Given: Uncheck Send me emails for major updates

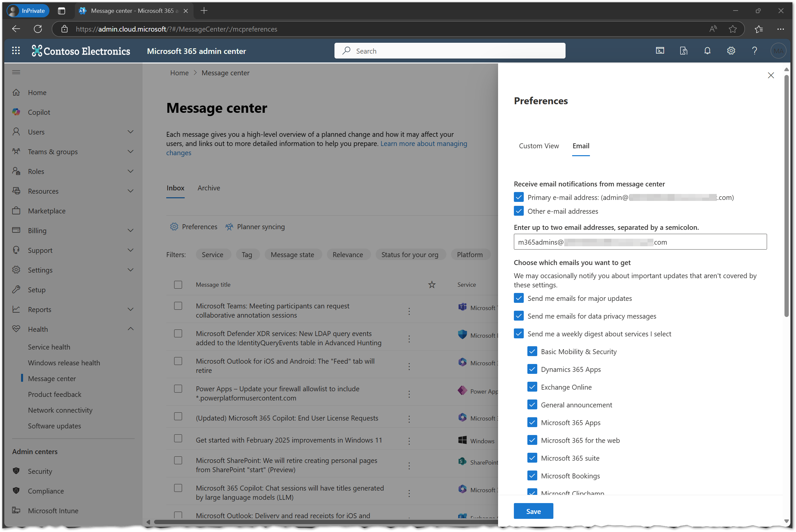Looking at the screenshot, I should [518, 298].
